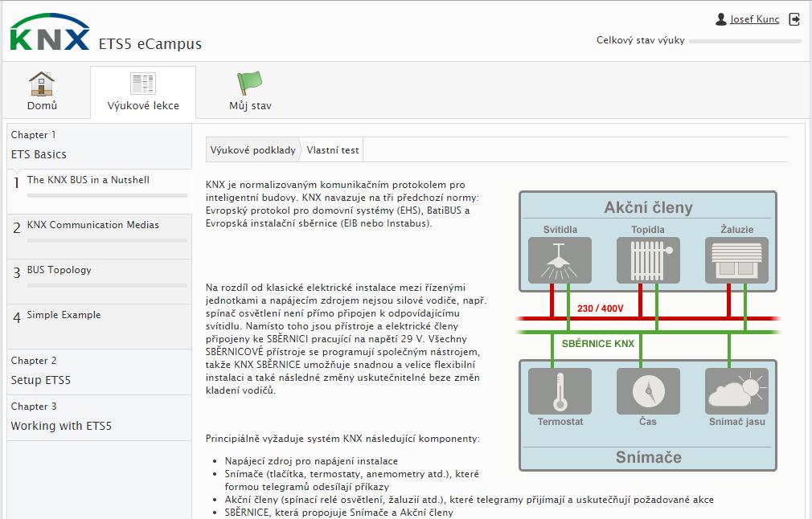Image resolution: width=812 pixels, height=519 pixels.
Task: Click Celkový stav výuky progress bar
Action: coord(745,41)
